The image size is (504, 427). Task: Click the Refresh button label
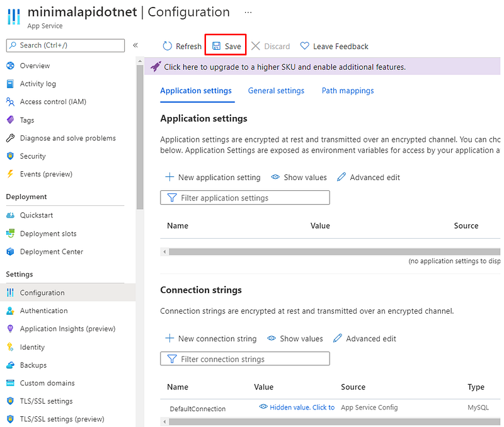coord(188,47)
